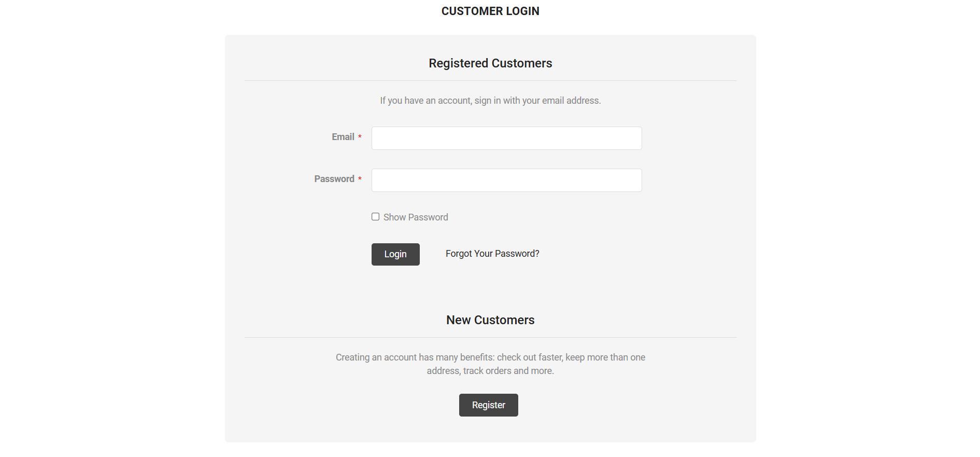Viewport: 980px width, 457px height.
Task: Click the divider line under Registered Customers
Action: click(490, 81)
